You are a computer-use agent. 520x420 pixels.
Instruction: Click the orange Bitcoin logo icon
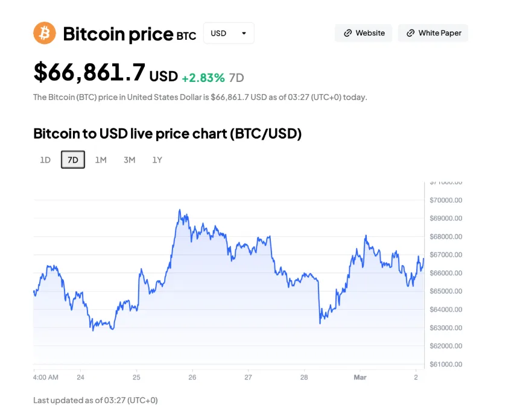click(x=45, y=33)
